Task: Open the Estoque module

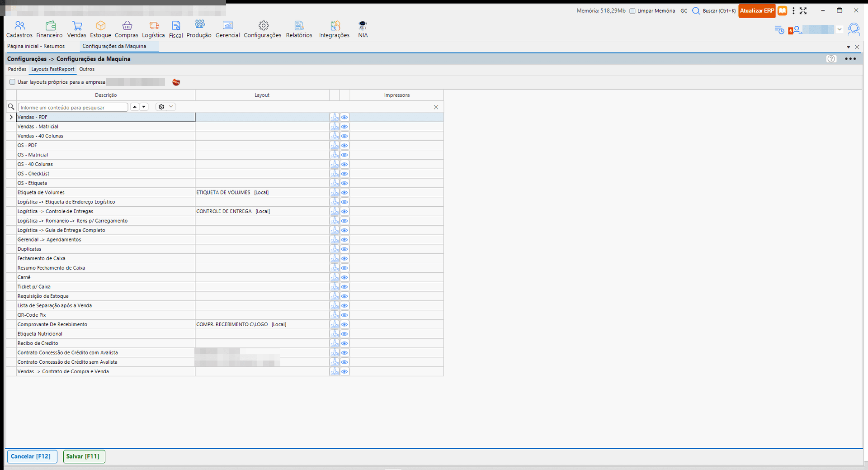Action: click(100, 29)
